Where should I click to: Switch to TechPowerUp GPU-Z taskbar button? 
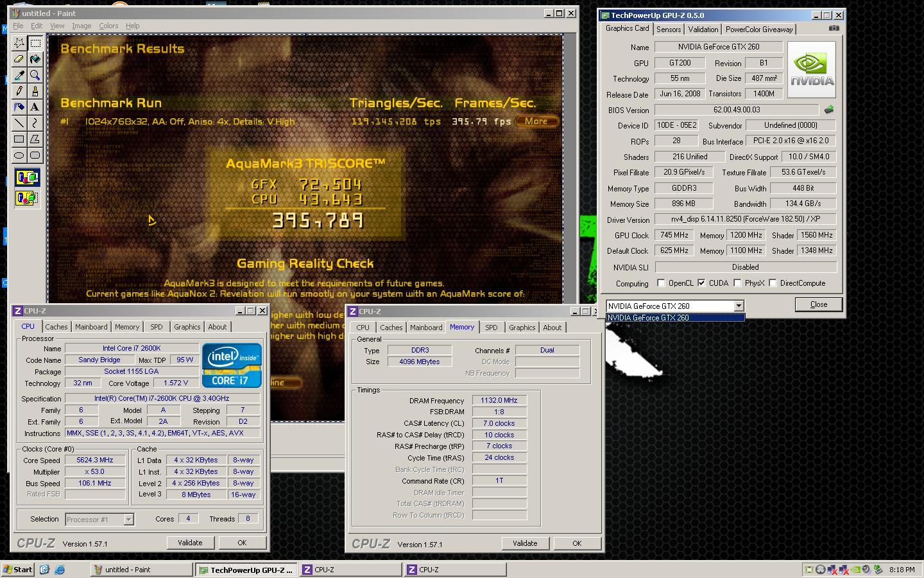coord(246,570)
